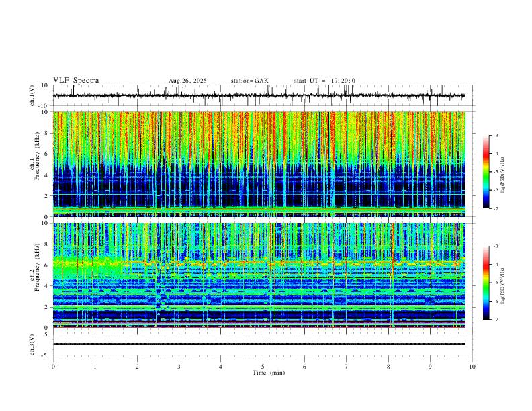Click the "-5" tick on ch.3(V) axis
The height and width of the screenshot is (411, 532).
coord(46,355)
